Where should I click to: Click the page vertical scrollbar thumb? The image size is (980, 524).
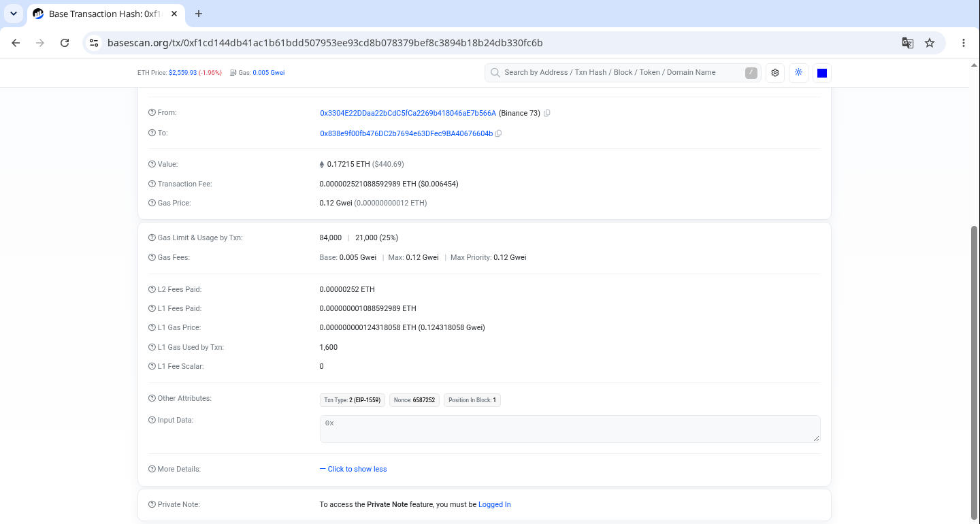pyautogui.click(x=974, y=372)
